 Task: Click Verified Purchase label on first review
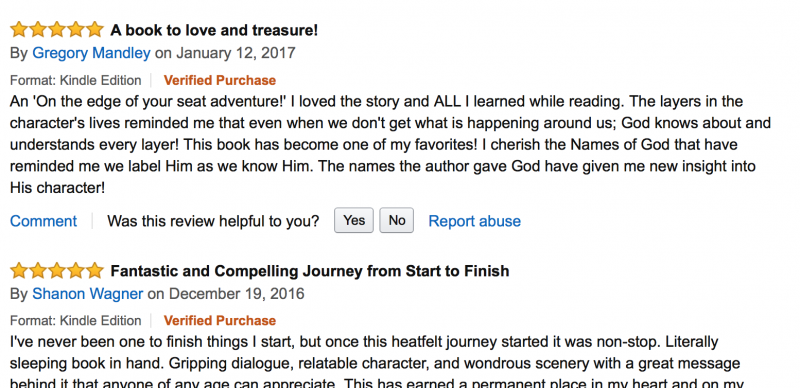(x=220, y=80)
